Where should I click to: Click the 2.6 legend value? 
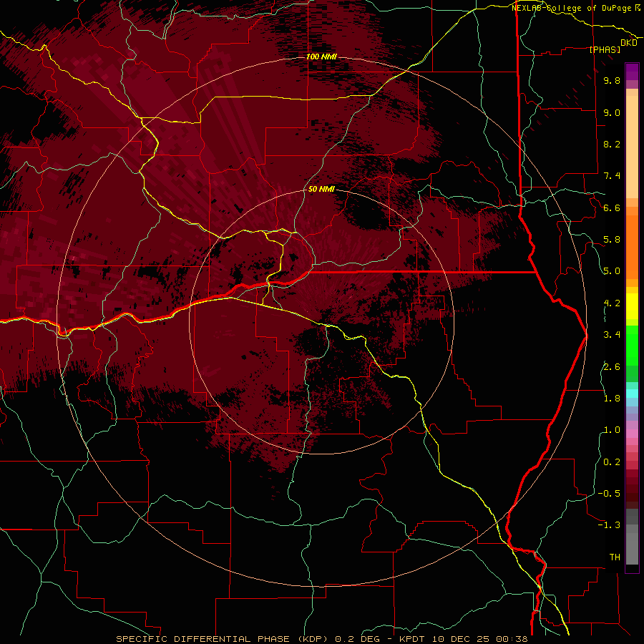[612, 367]
